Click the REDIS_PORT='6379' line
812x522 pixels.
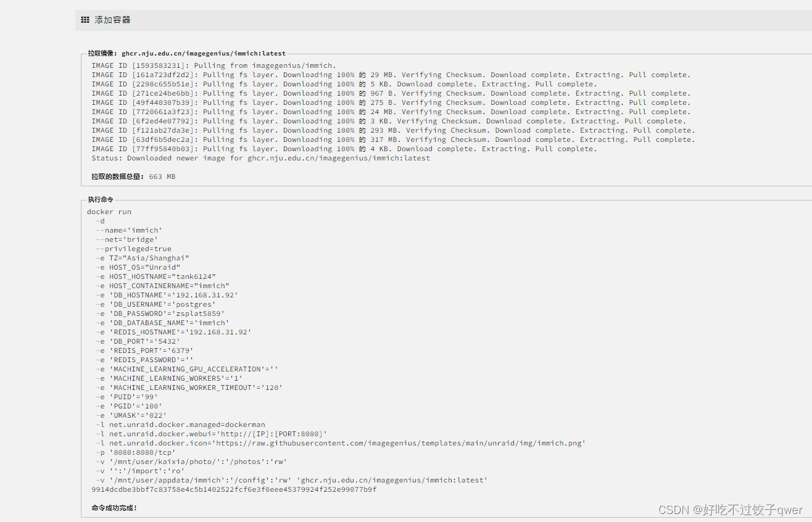(145, 350)
